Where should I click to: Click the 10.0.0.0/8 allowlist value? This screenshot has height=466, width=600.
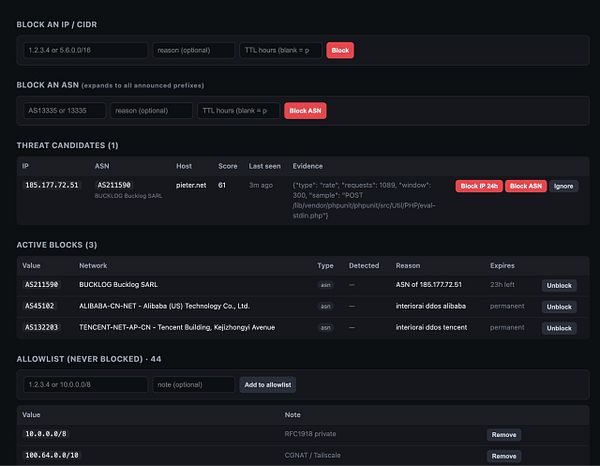[46, 434]
